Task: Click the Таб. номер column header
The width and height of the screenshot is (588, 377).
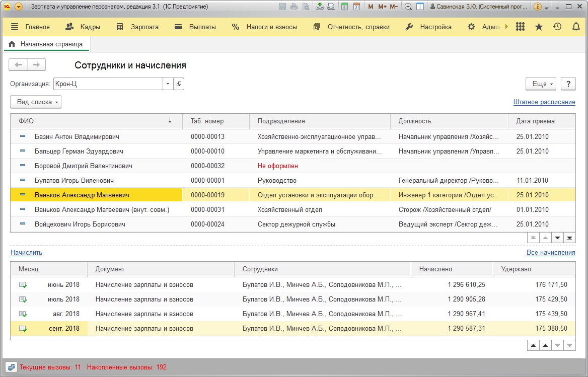Action: click(x=215, y=121)
